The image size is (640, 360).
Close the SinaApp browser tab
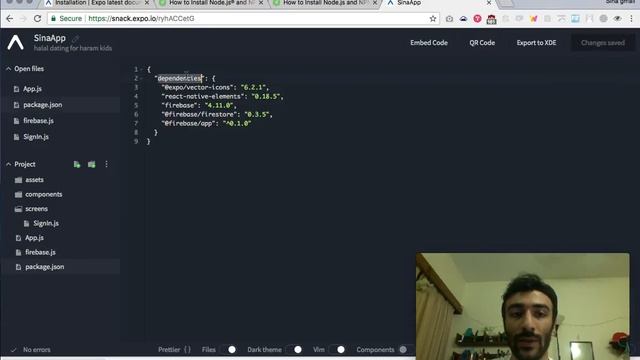(489, 3)
